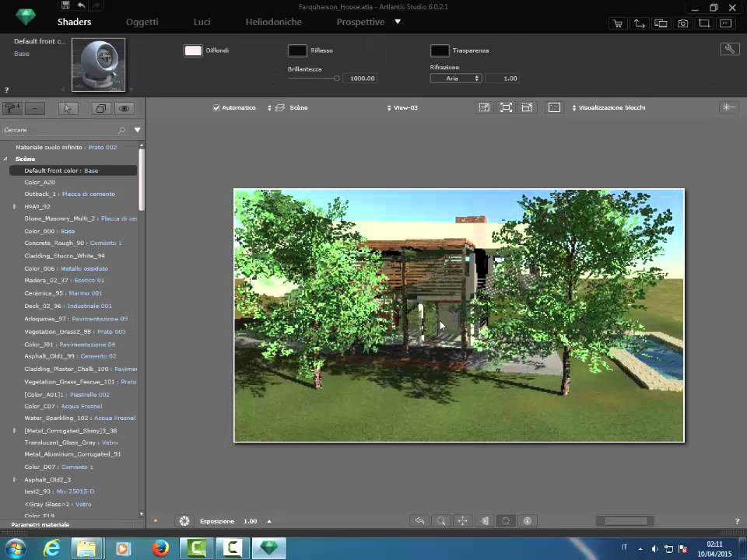This screenshot has width=747, height=560.
Task: Click the refraction value field 1.00
Action: (502, 78)
